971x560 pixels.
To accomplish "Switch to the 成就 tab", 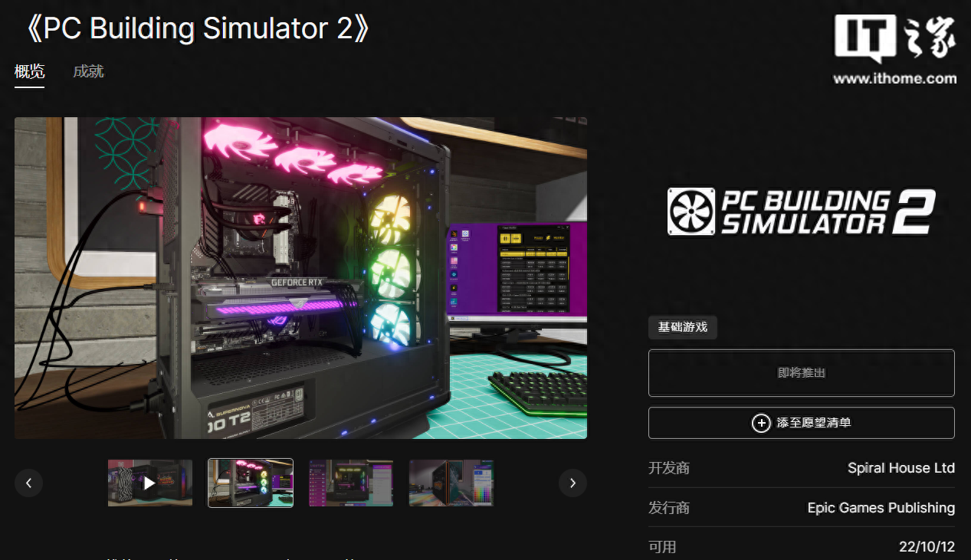I will (87, 72).
